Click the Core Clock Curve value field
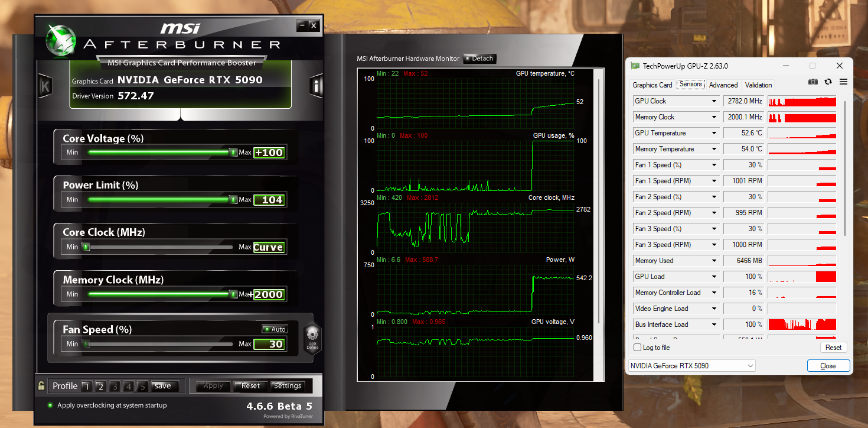The image size is (868, 428). pos(269,247)
